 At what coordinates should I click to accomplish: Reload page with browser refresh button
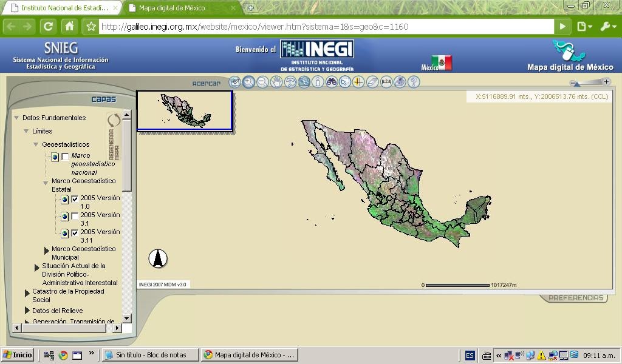(49, 27)
